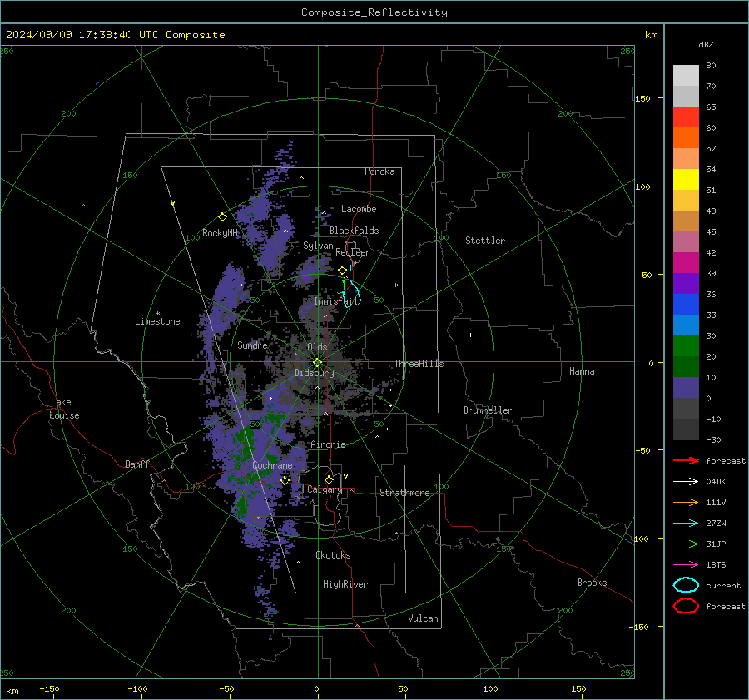Click the Strathmore city label

click(x=404, y=493)
